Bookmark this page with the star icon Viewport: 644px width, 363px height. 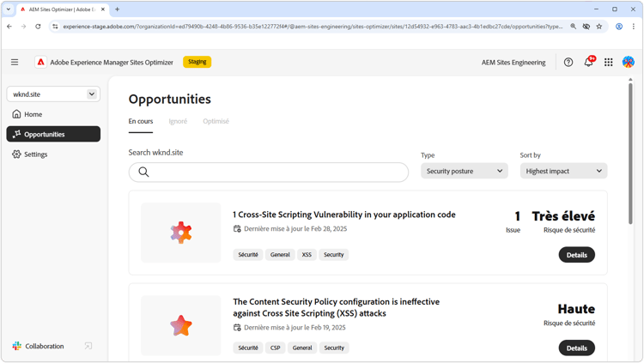click(x=599, y=27)
